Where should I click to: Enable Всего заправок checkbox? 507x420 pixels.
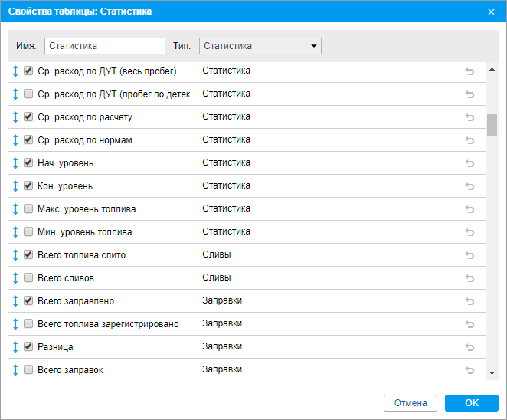(28, 369)
